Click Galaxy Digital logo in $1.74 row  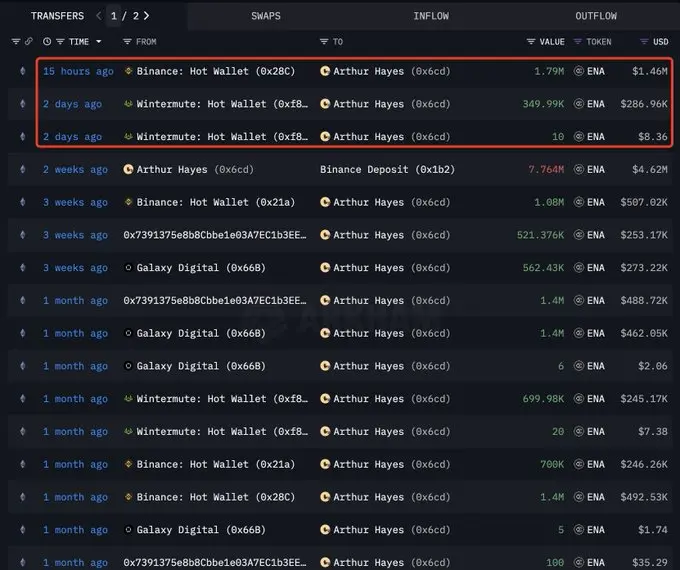pos(128,529)
